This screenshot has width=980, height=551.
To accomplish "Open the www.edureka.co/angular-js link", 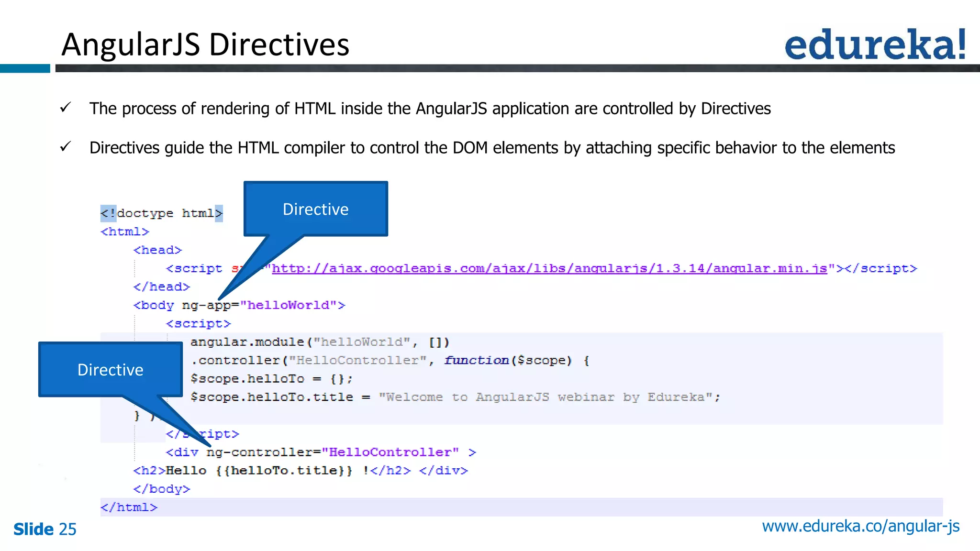I will (x=860, y=526).
